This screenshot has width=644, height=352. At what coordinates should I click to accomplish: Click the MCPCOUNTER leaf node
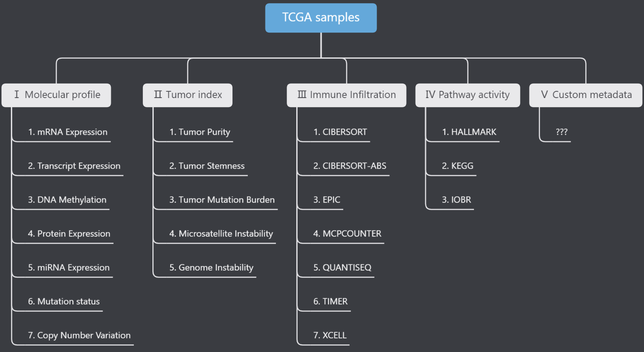point(347,234)
